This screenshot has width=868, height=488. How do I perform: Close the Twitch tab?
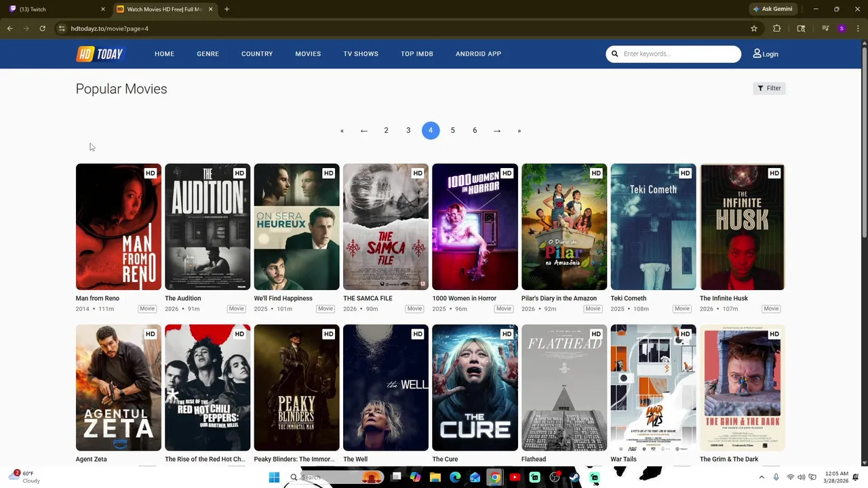103,9
